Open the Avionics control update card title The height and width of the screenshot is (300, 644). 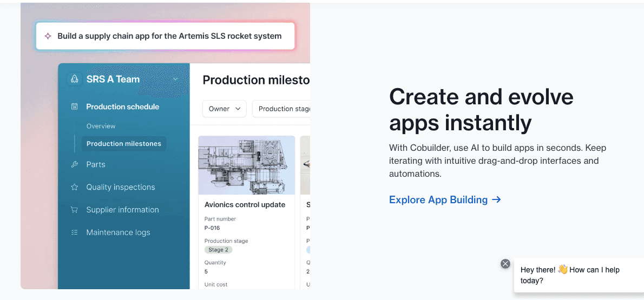tap(245, 205)
